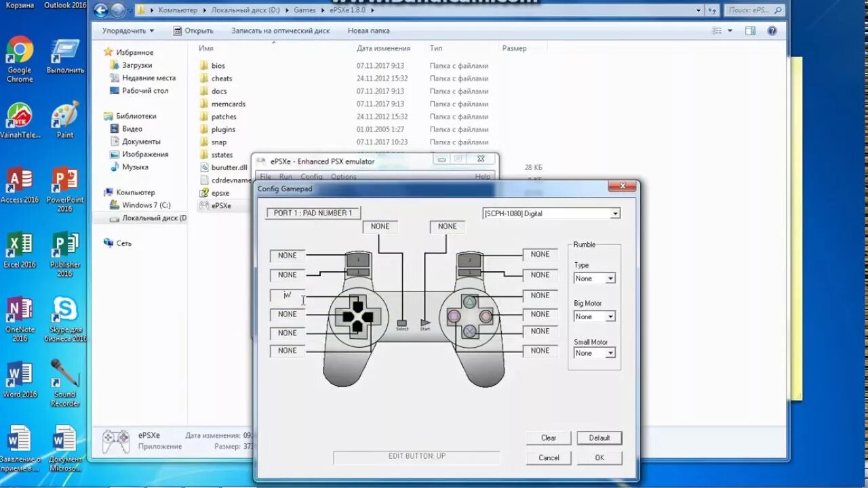The width and height of the screenshot is (868, 488).
Task: Sort files by Дата изменения column
Action: 384,48
